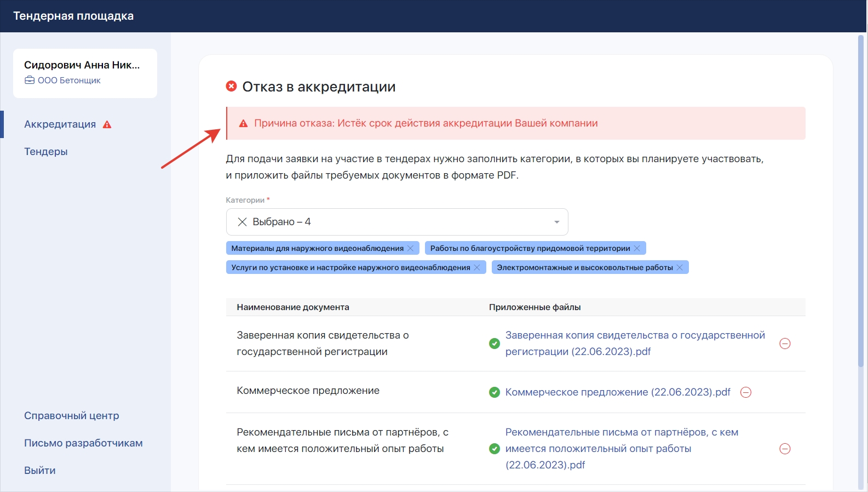Open the recommendation letters PDF link
868x492 pixels.
coord(621,449)
